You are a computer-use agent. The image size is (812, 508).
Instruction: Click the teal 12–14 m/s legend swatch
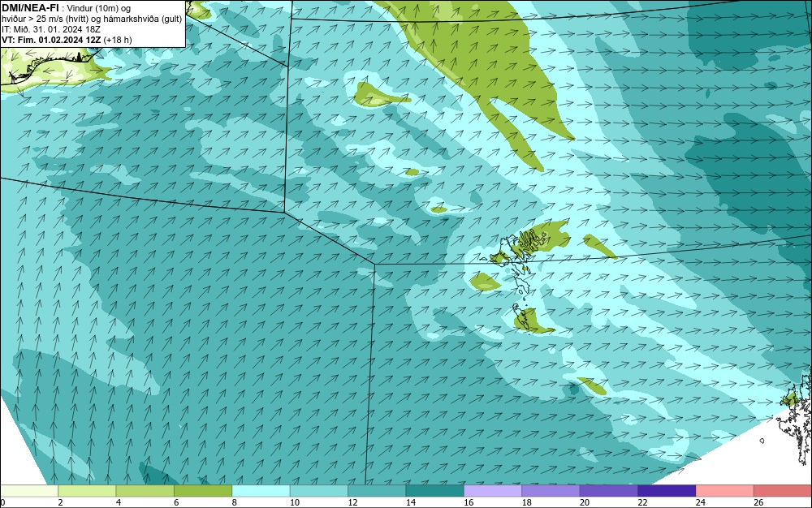[377, 491]
